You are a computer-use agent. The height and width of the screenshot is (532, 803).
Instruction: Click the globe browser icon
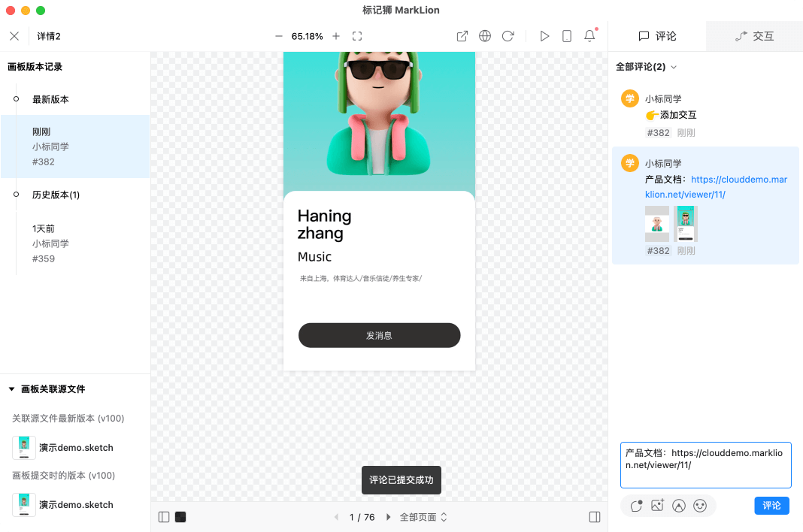click(485, 36)
